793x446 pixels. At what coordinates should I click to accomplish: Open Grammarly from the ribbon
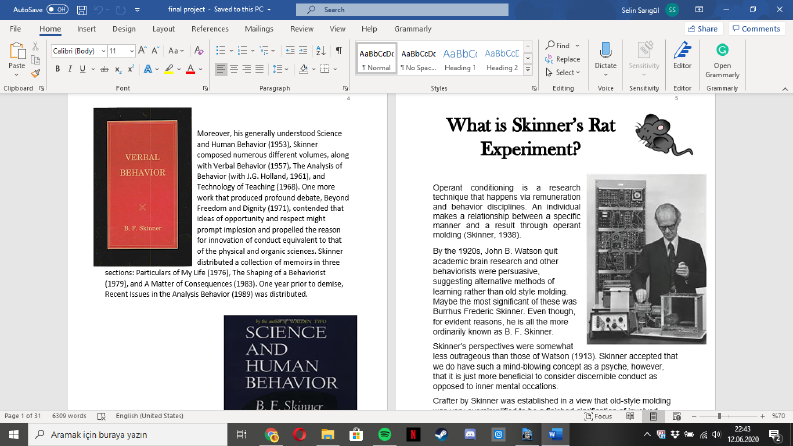[722, 61]
